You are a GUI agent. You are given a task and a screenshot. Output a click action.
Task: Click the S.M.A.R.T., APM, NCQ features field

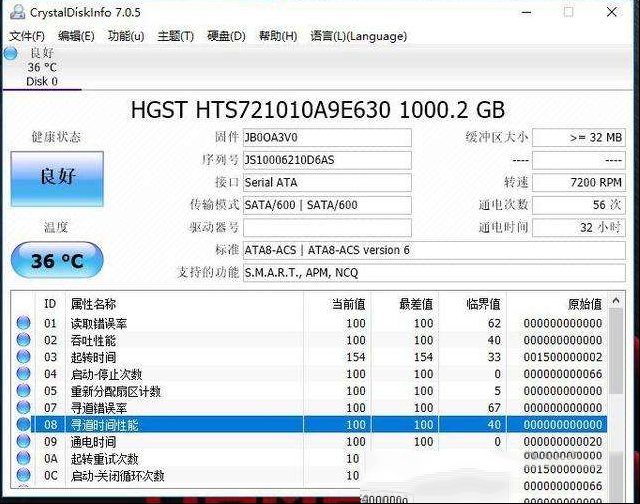pos(434,273)
